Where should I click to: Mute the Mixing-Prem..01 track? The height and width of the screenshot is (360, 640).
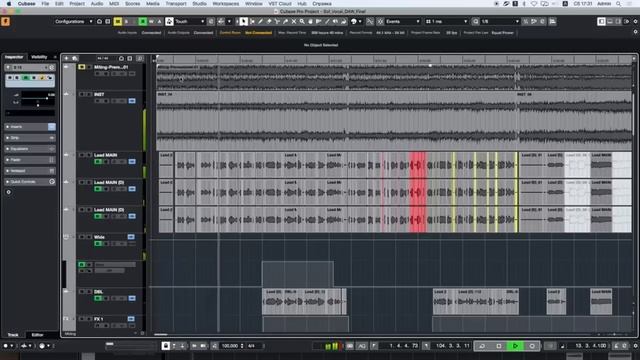(82, 67)
